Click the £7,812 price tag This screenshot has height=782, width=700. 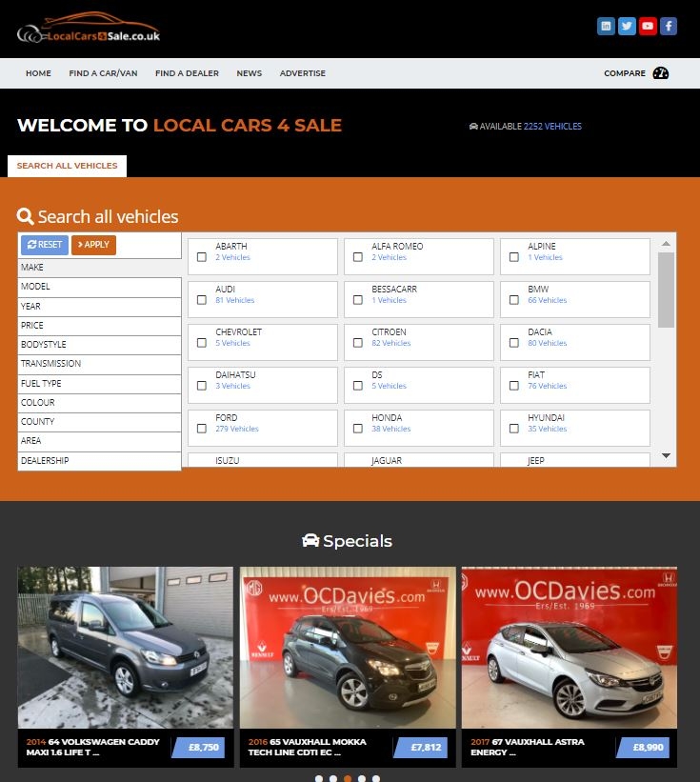[421, 748]
